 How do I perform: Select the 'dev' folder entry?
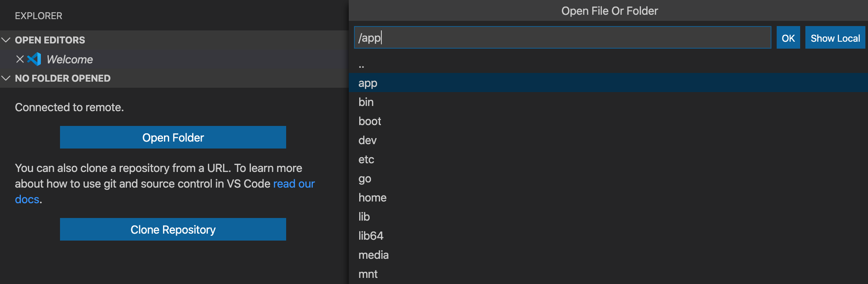pyautogui.click(x=608, y=140)
